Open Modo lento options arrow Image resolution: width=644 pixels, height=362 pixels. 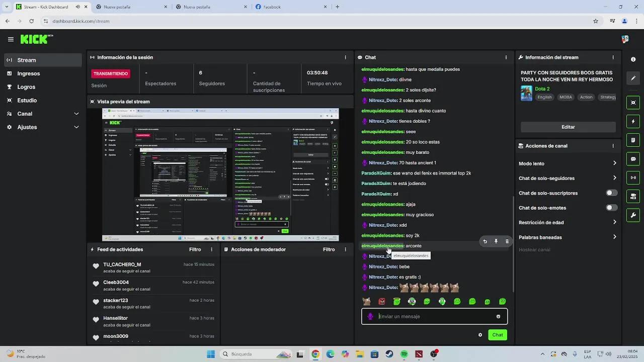pos(614,163)
